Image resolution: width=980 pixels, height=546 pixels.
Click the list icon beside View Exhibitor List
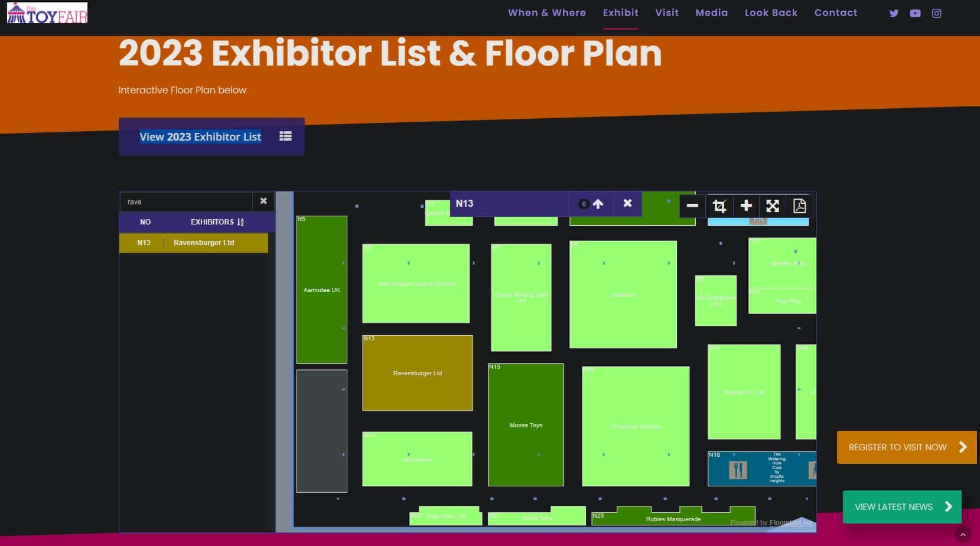click(285, 136)
